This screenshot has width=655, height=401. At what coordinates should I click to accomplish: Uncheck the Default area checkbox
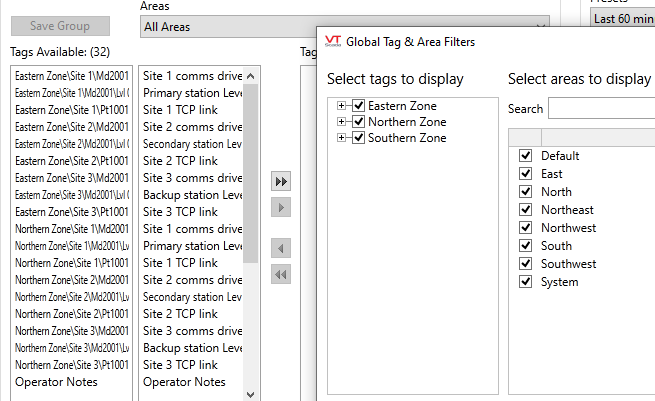coord(525,156)
